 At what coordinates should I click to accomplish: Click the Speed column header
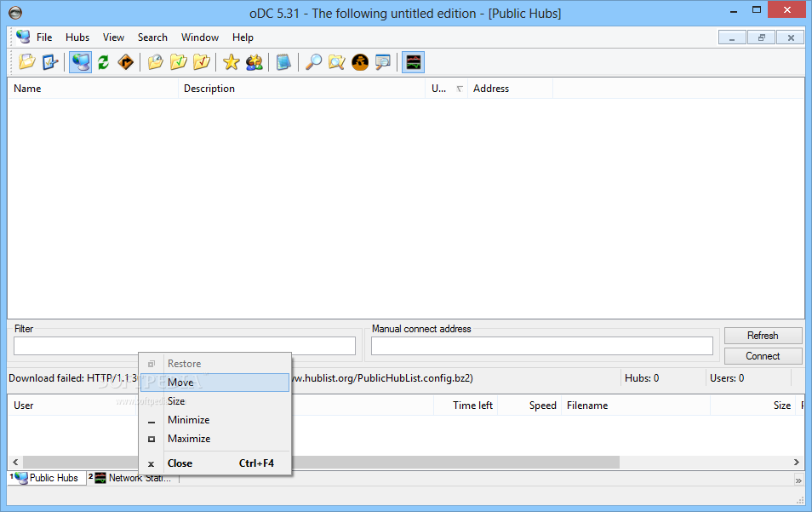click(x=529, y=406)
